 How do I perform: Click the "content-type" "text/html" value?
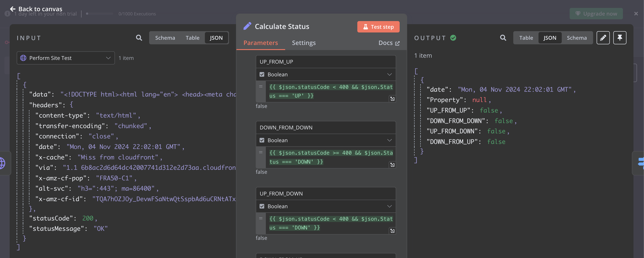(x=116, y=115)
